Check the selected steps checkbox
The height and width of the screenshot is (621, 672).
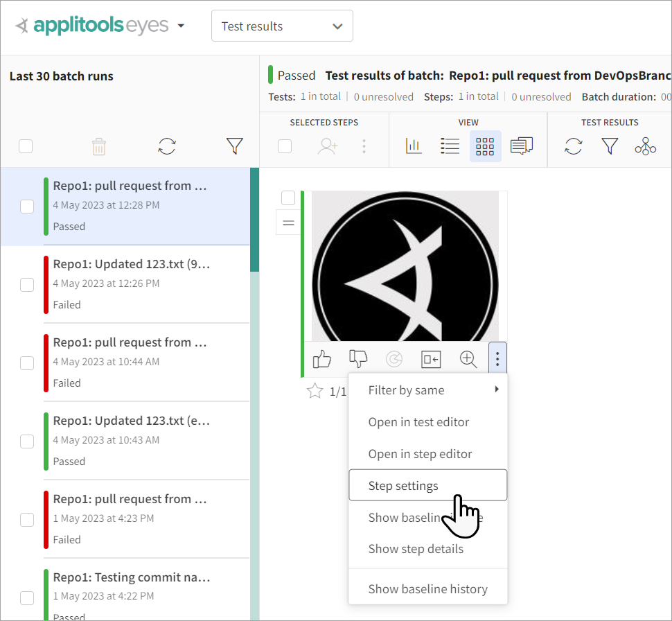pyautogui.click(x=285, y=146)
